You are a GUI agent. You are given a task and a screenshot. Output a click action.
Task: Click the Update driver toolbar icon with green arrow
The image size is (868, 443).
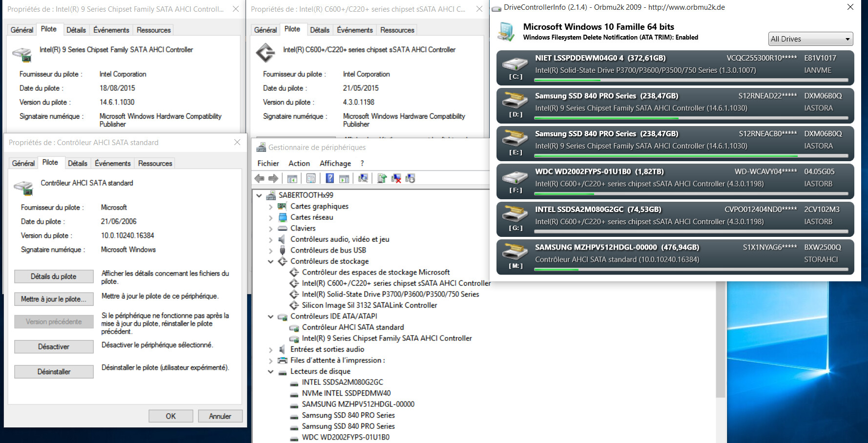coord(382,179)
